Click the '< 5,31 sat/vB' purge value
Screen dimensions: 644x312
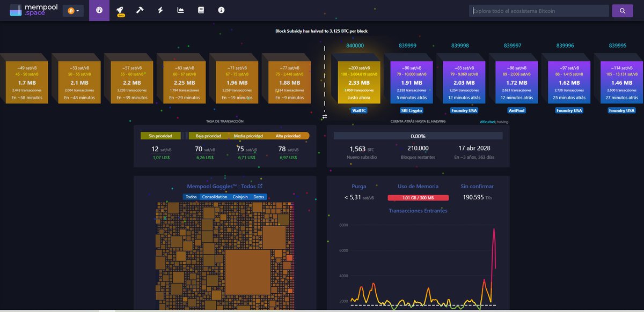point(359,197)
